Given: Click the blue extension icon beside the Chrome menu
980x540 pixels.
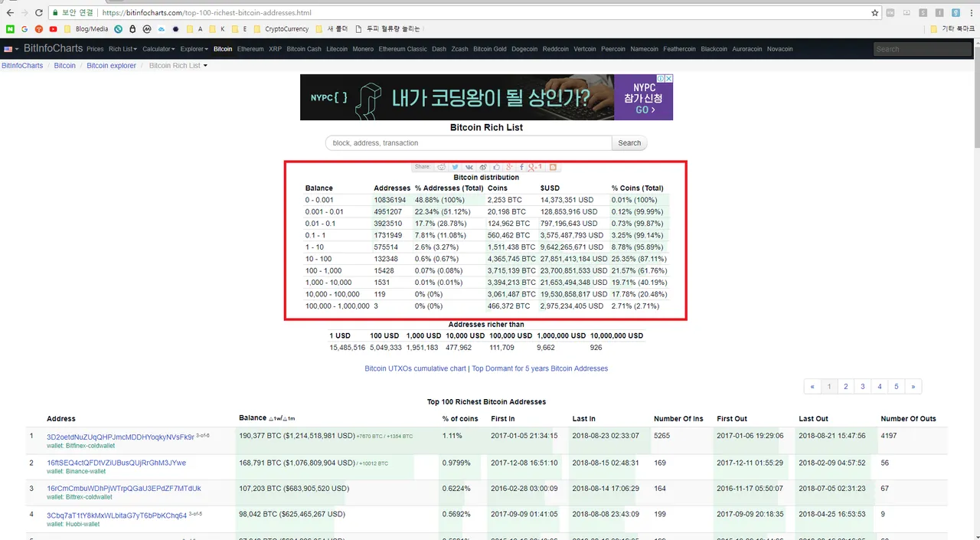Looking at the screenshot, I should coord(957,13).
